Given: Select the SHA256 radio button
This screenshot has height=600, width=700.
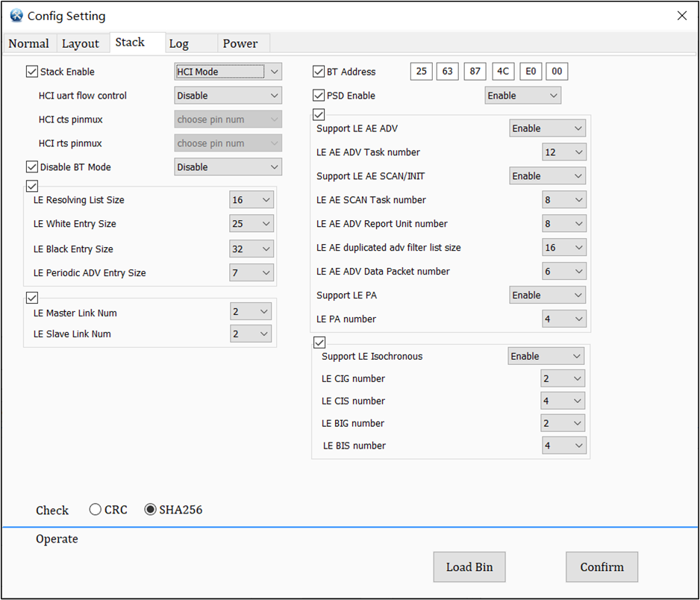Looking at the screenshot, I should tap(151, 509).
